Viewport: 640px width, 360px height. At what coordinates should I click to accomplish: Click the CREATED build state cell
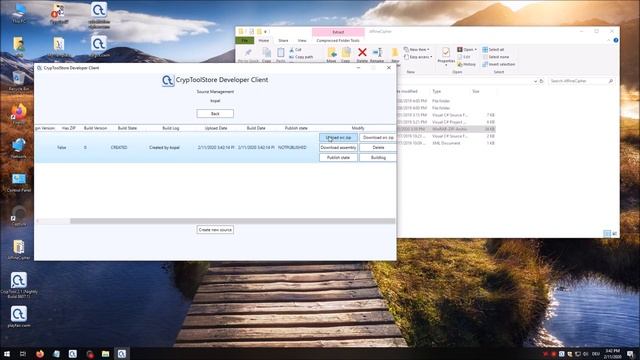[119, 147]
